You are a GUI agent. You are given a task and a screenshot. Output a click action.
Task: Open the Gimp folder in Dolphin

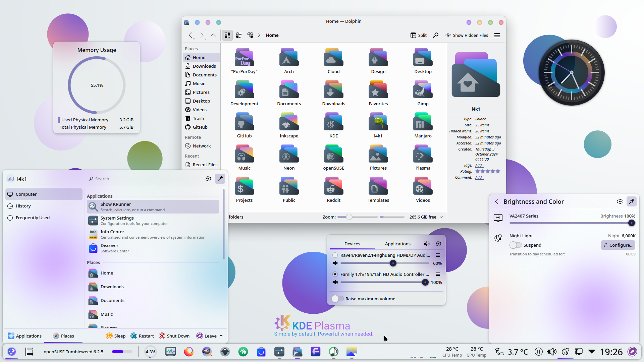point(423,93)
